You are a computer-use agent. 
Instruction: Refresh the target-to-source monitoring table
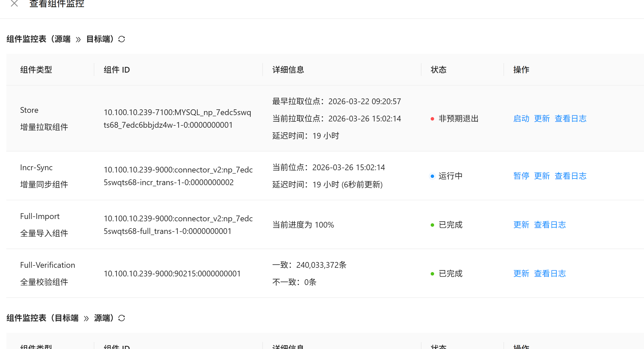[122, 318]
